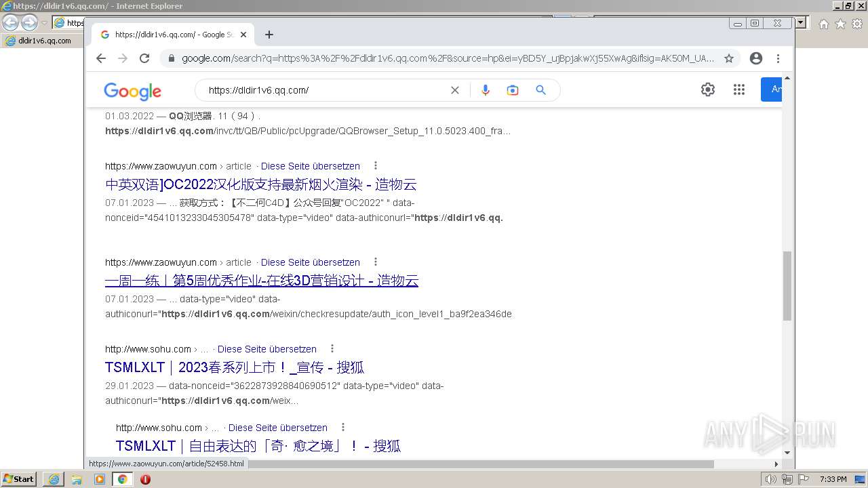Click the 29.01.2023 result date text
Image resolution: width=868 pixels, height=488 pixels.
pyautogui.click(x=130, y=386)
